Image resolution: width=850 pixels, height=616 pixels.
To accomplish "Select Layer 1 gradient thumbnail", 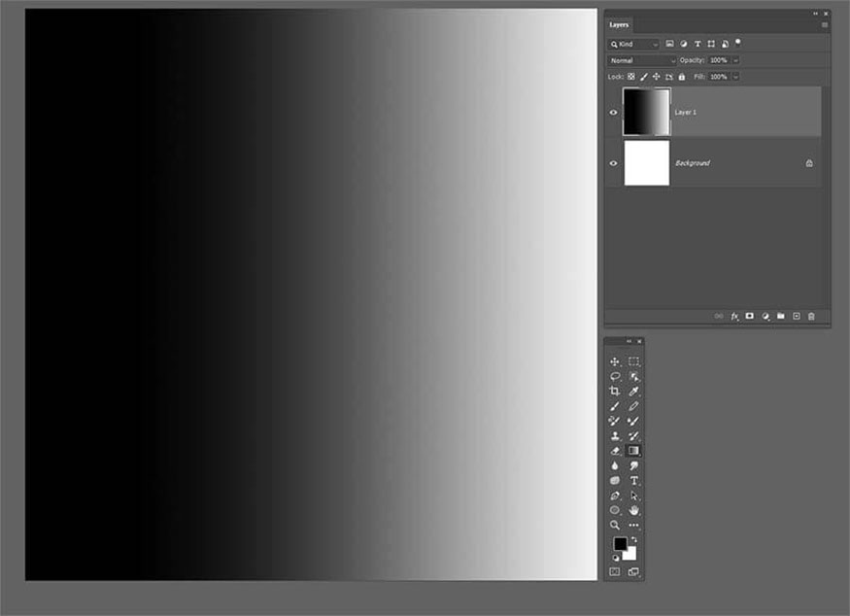I will point(647,112).
